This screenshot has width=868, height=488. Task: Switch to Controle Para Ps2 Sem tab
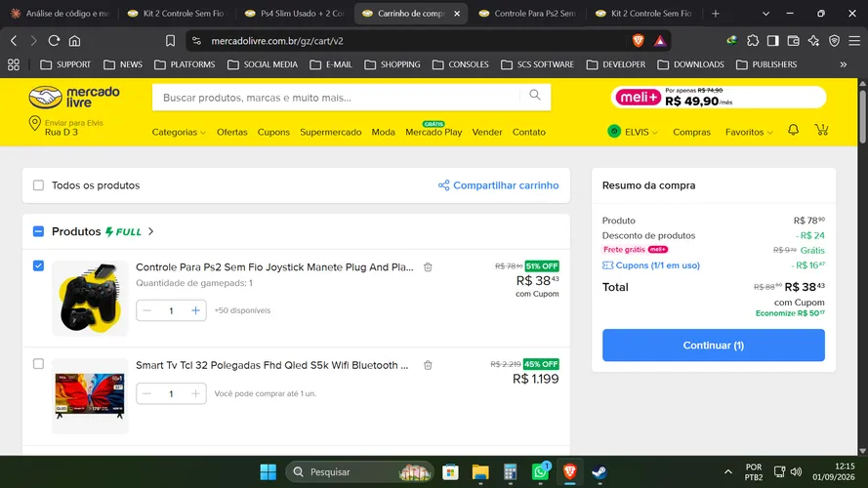(x=528, y=14)
